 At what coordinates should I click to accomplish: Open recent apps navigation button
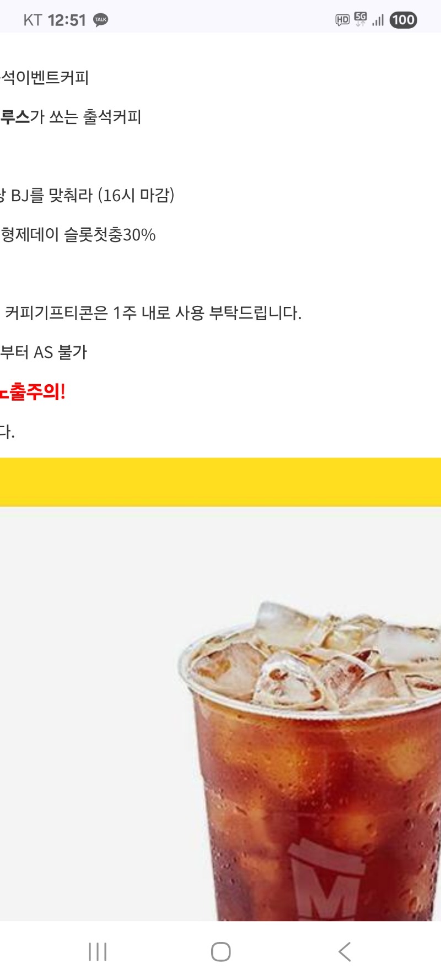coord(98,951)
